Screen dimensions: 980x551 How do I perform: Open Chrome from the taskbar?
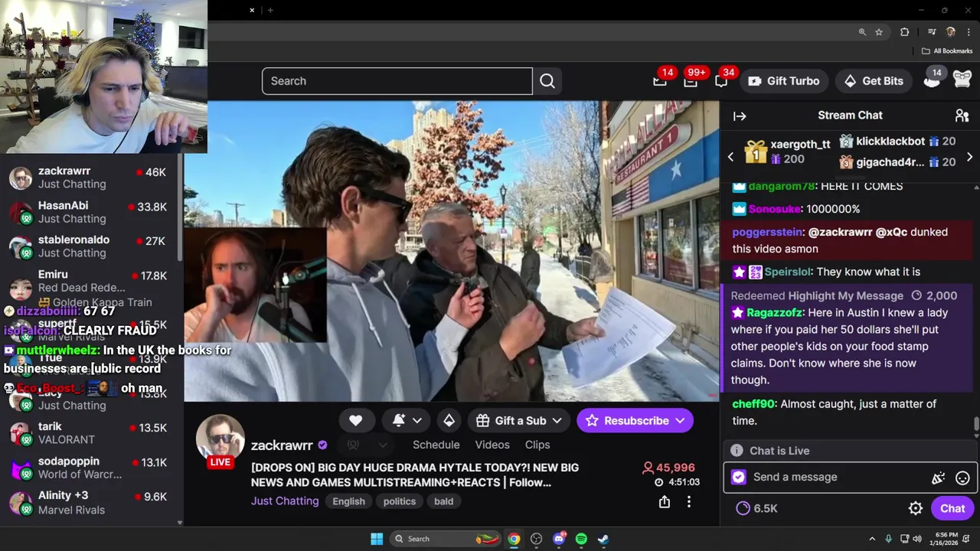click(514, 539)
